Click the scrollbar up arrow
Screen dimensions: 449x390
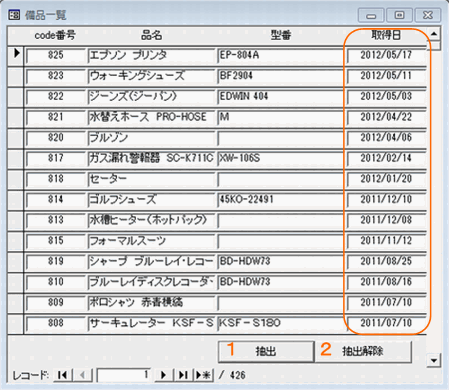pyautogui.click(x=434, y=34)
